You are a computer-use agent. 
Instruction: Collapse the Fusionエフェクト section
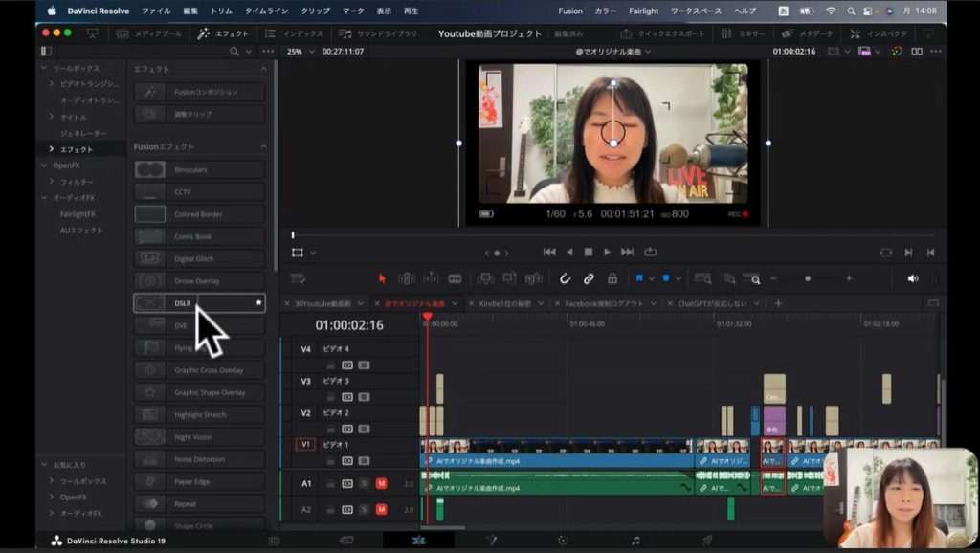click(x=263, y=146)
